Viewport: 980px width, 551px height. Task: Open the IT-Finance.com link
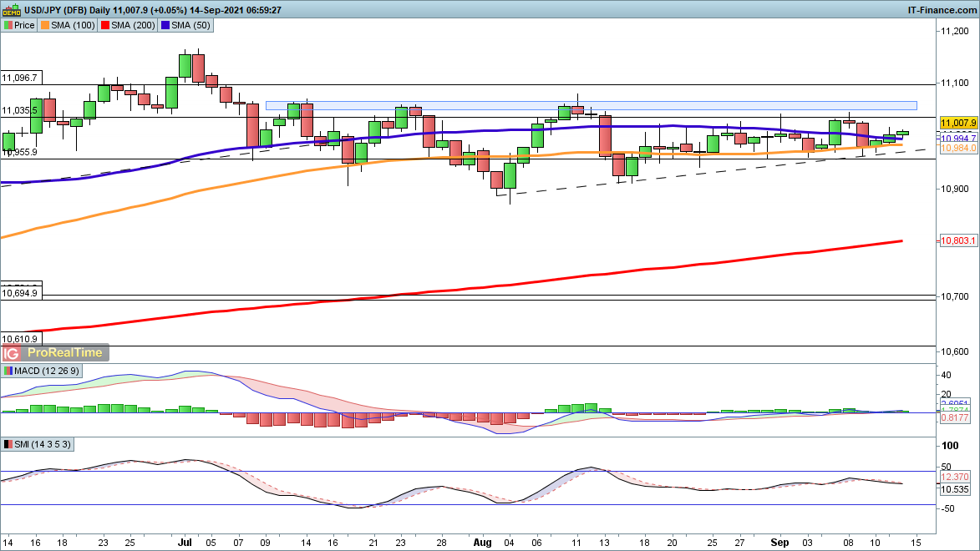[942, 9]
